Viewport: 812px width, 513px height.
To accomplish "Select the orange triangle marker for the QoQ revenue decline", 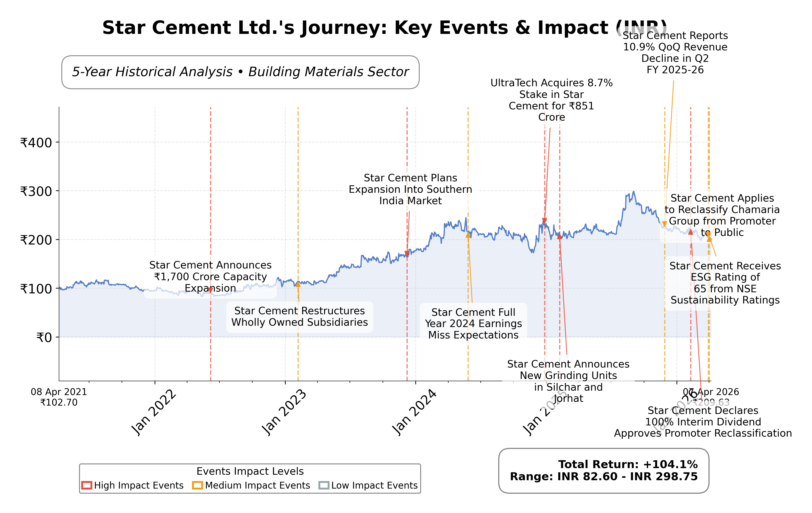I will [664, 224].
